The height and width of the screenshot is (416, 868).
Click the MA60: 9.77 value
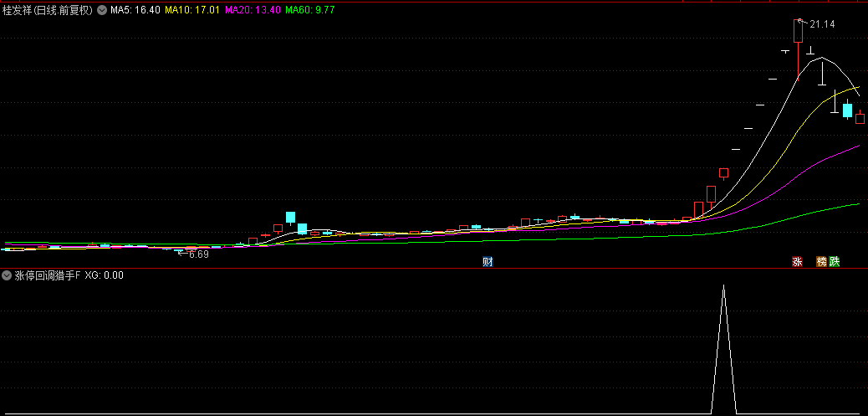tap(310, 9)
